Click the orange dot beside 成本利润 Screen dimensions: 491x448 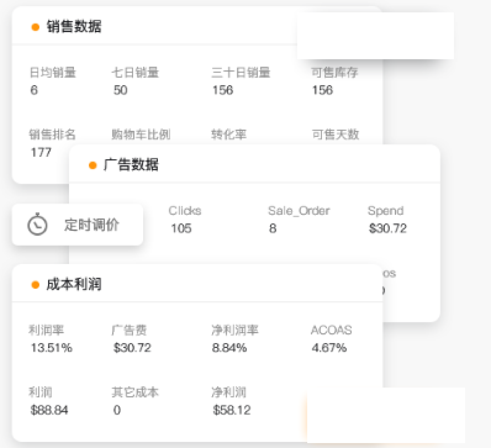click(x=36, y=285)
